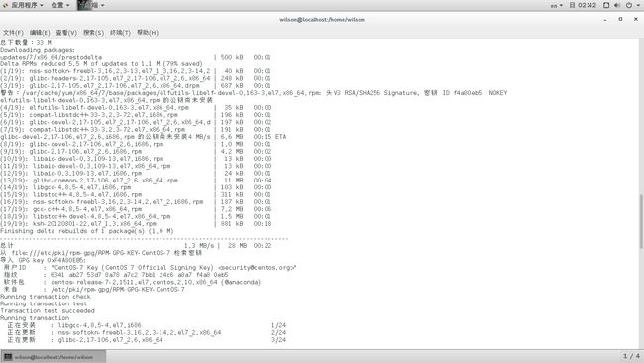644x363 pixels.
Task: Click the '6.6 MB 00:15 ETA' progress text
Action: tap(254, 137)
